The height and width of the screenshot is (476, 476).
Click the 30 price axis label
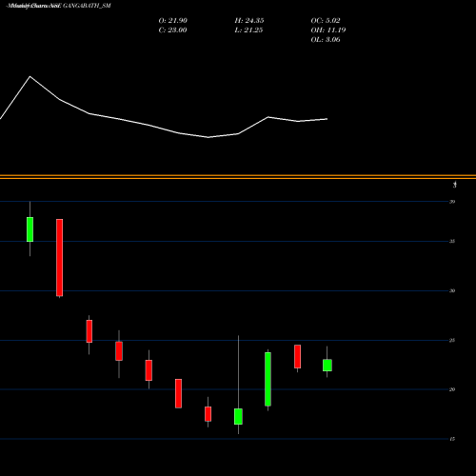click(452, 290)
